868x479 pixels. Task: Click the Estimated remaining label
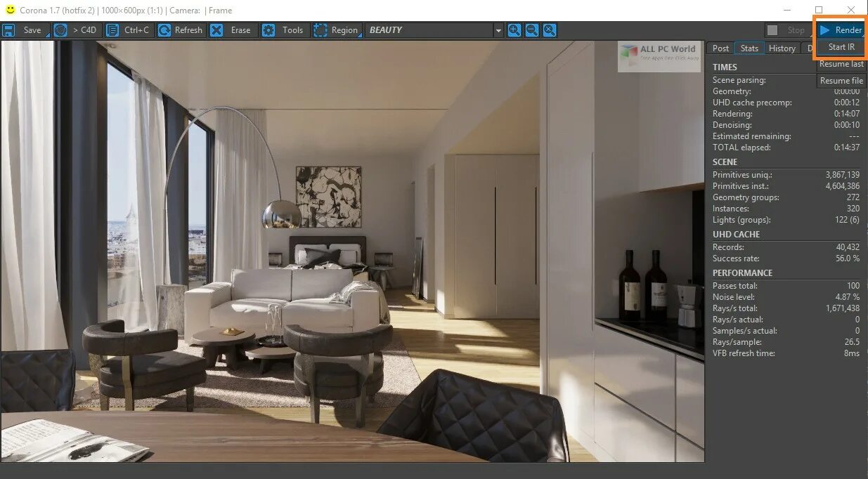coord(751,136)
